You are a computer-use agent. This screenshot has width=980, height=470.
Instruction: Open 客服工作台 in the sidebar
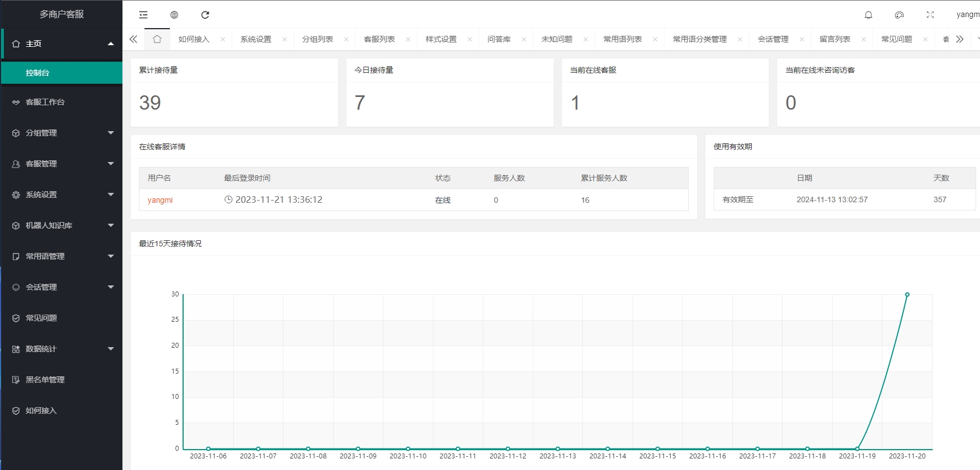pyautogui.click(x=45, y=102)
